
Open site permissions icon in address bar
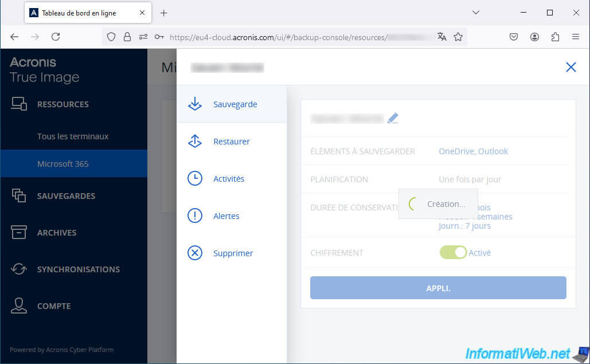click(x=143, y=37)
